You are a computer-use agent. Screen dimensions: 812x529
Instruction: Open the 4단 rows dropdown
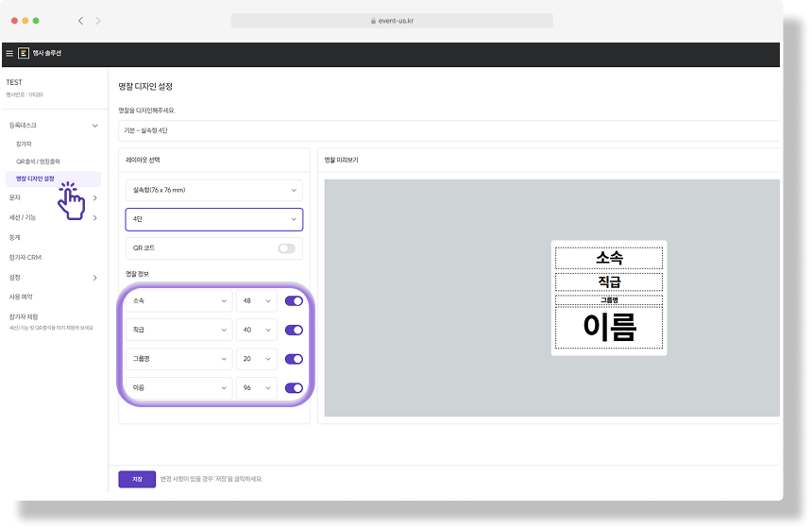pyautogui.click(x=213, y=219)
